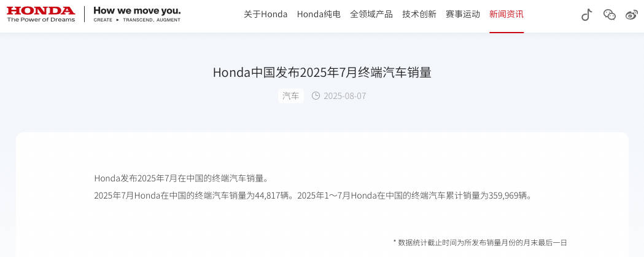Click the clock icon beside the date
The width and height of the screenshot is (644, 257).
[x=316, y=96]
